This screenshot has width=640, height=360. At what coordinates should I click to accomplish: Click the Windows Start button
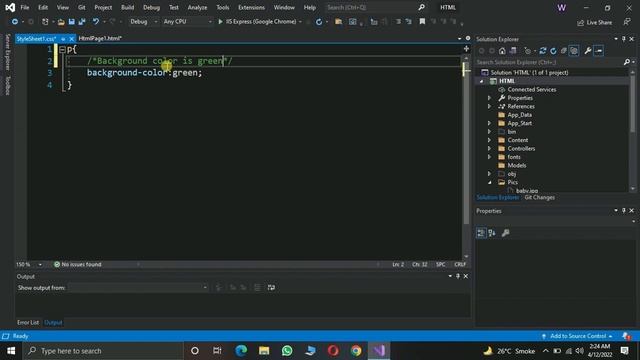(11, 351)
